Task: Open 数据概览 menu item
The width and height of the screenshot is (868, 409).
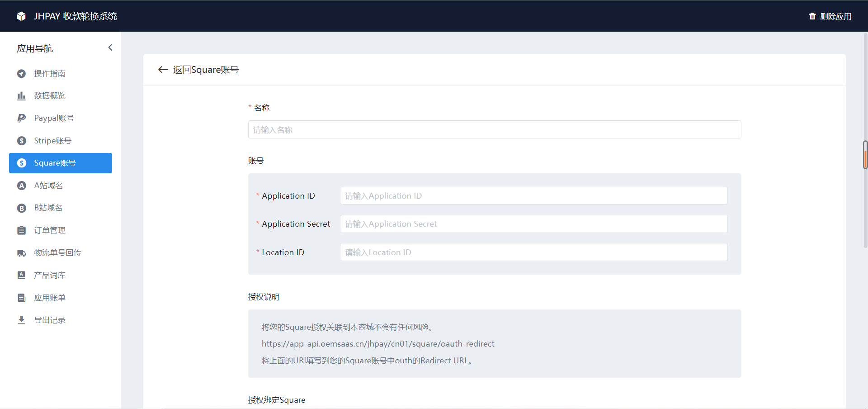Action: click(x=61, y=96)
